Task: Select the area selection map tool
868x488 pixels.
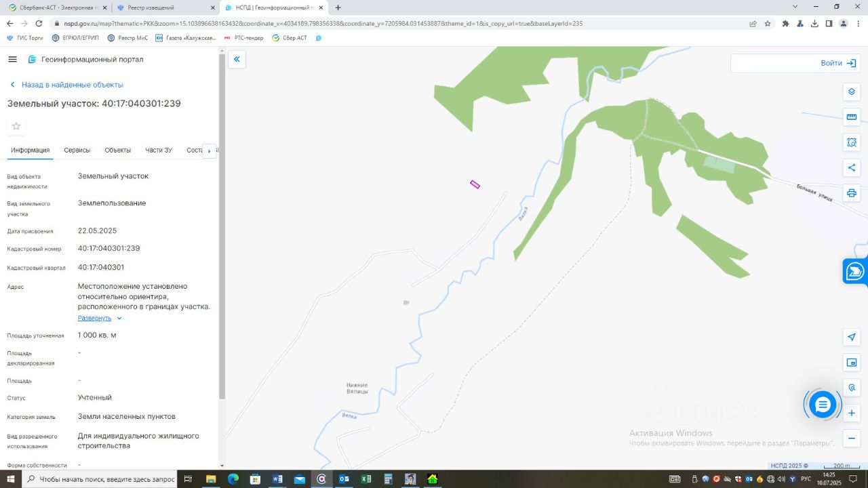Action: (852, 142)
